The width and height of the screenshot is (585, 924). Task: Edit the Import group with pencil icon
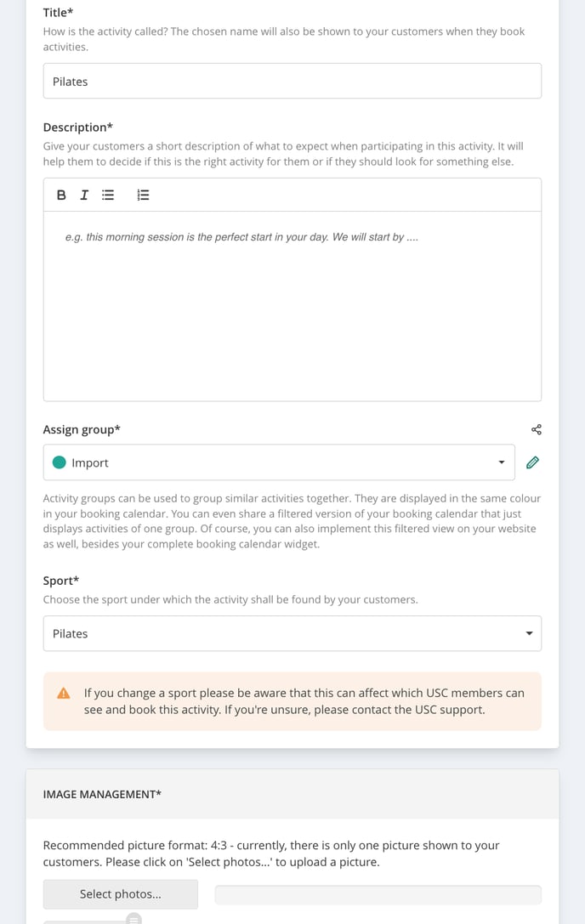tap(532, 462)
